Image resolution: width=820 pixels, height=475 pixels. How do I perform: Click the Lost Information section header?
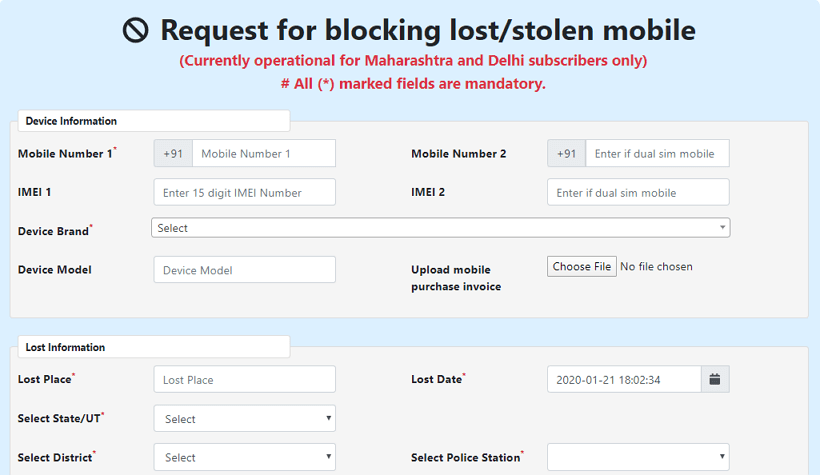(65, 347)
